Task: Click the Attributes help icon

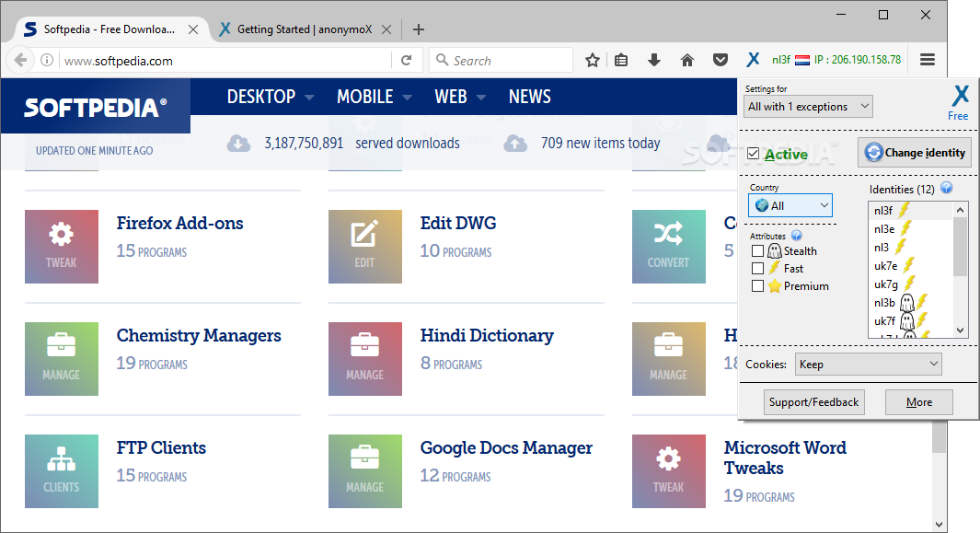Action: point(796,236)
